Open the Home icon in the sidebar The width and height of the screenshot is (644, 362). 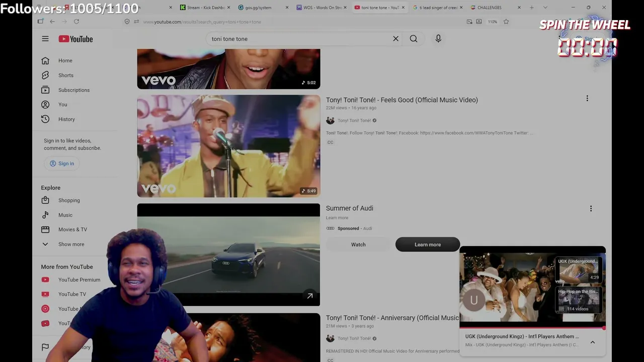tap(45, 60)
